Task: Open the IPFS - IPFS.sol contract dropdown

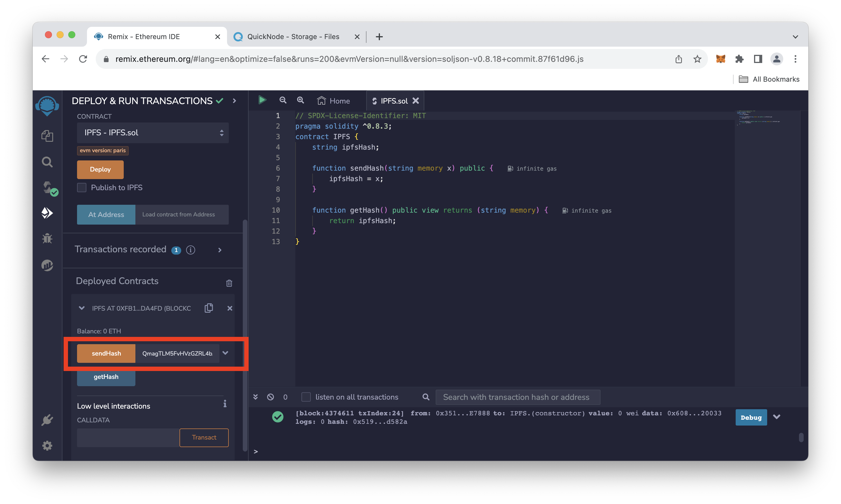Action: [153, 133]
